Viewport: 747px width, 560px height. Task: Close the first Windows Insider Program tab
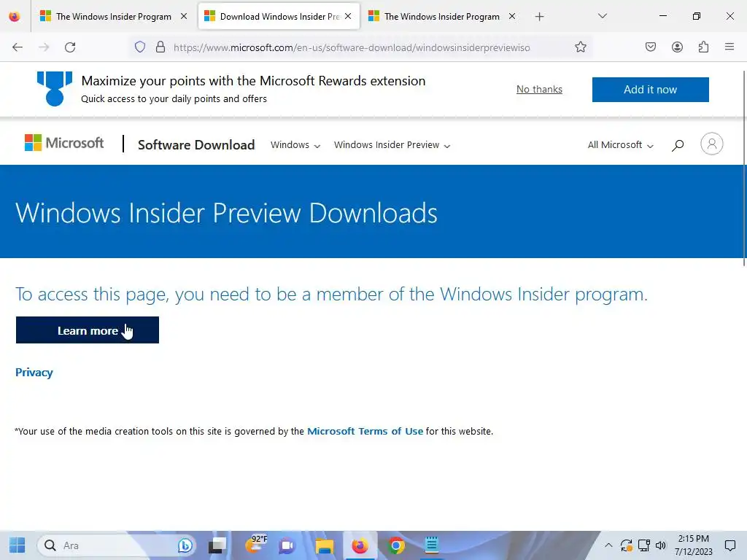184,17
